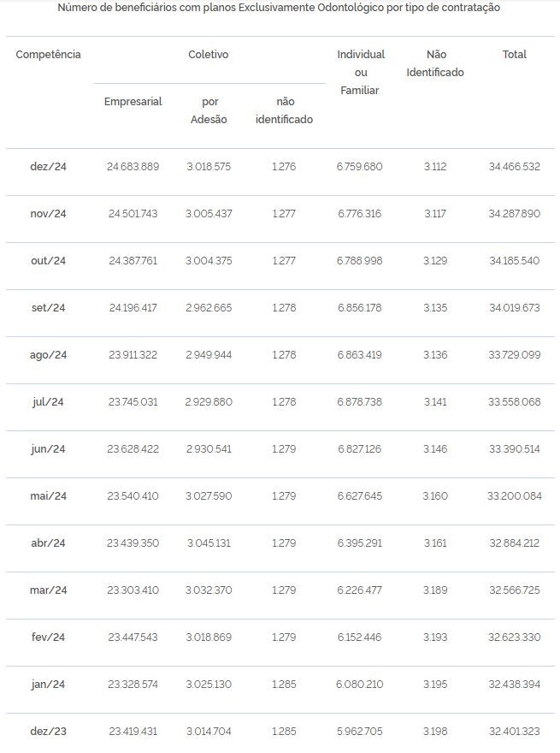The width and height of the screenshot is (560, 753).
Task: Select por Adesão value 3.045.131
Action: (209, 543)
